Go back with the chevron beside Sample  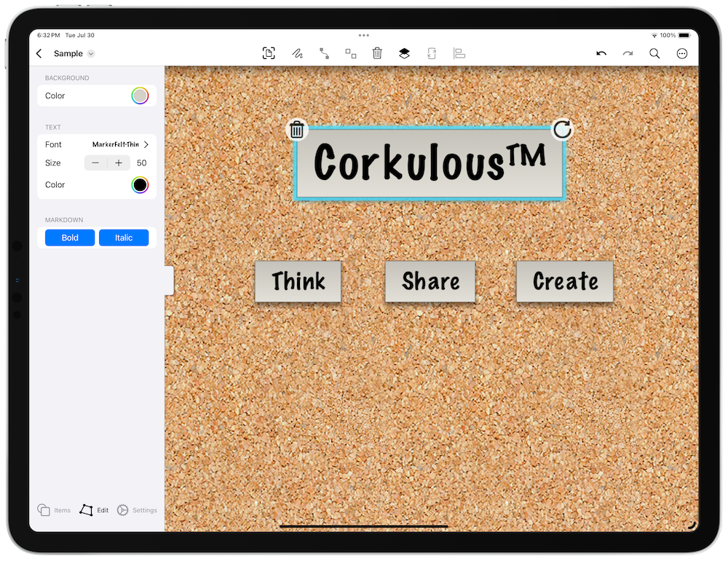click(x=39, y=53)
